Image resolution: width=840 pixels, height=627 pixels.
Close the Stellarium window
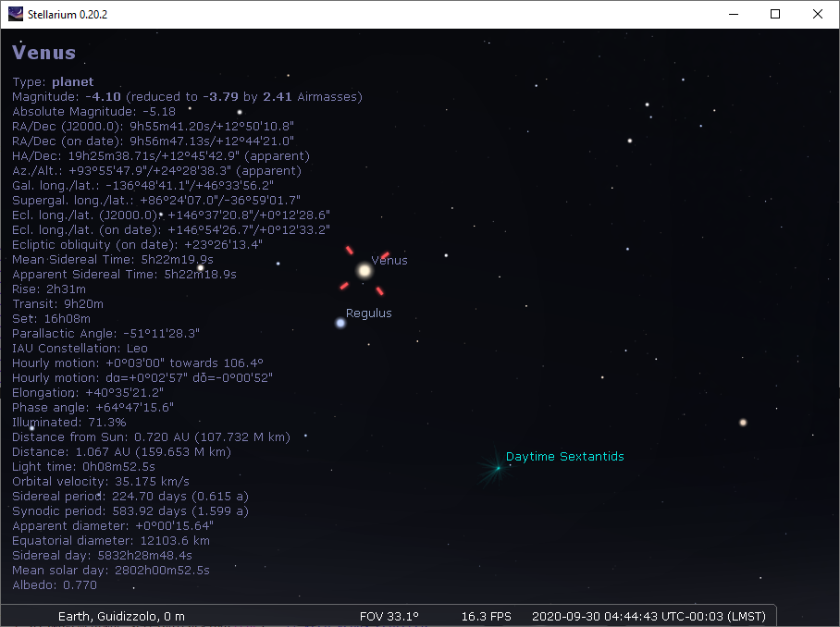(x=817, y=14)
